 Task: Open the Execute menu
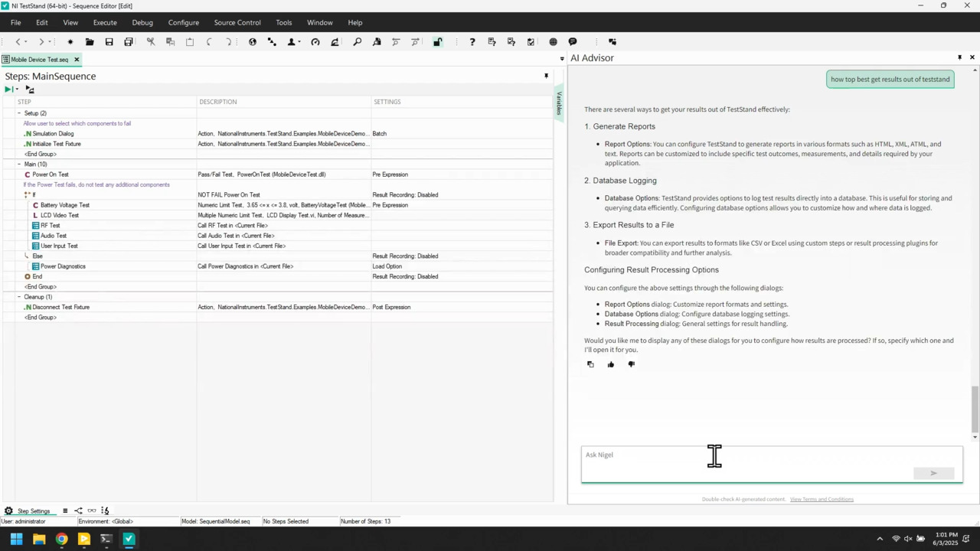pos(105,22)
